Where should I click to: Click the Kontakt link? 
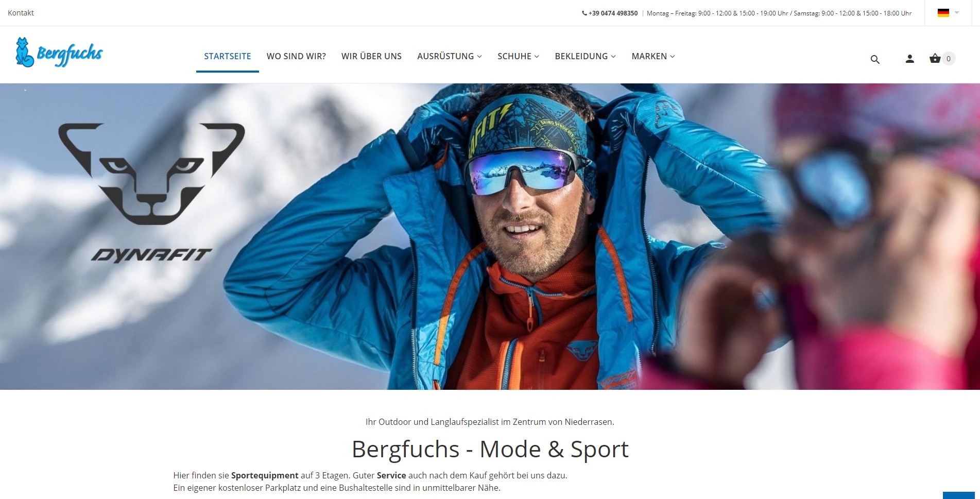pos(21,13)
